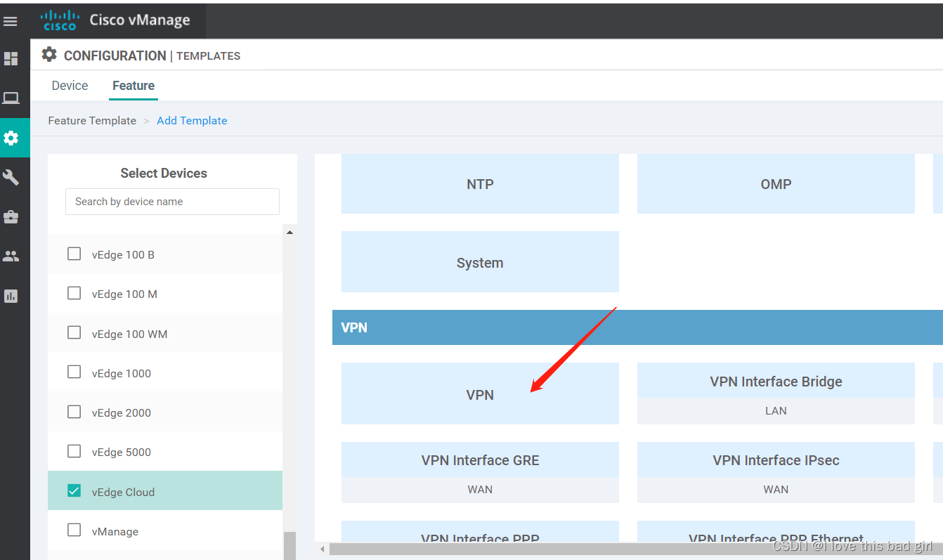Open the hamburger navigation menu
Viewport: 943px width, 560px height.
pos(11,22)
